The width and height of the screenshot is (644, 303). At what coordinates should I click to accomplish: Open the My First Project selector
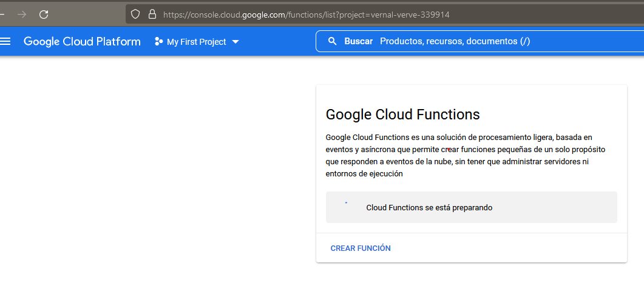point(197,42)
